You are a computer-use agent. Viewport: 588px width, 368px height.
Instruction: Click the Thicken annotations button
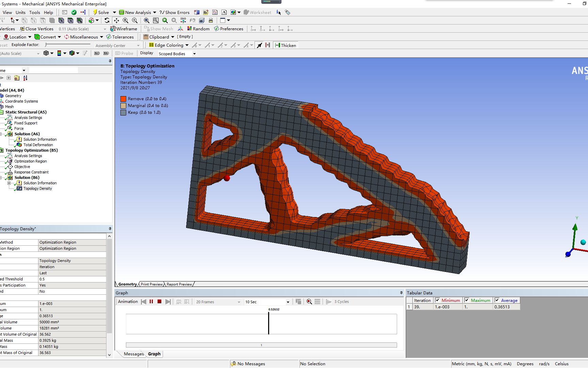point(286,45)
